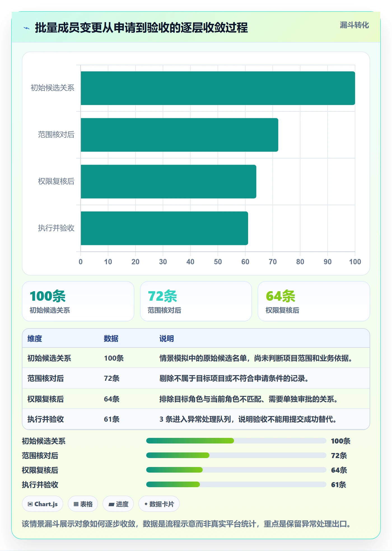Click the description starting 3 条进入异常处理队列
This screenshot has width=392, height=551.
pos(248,419)
